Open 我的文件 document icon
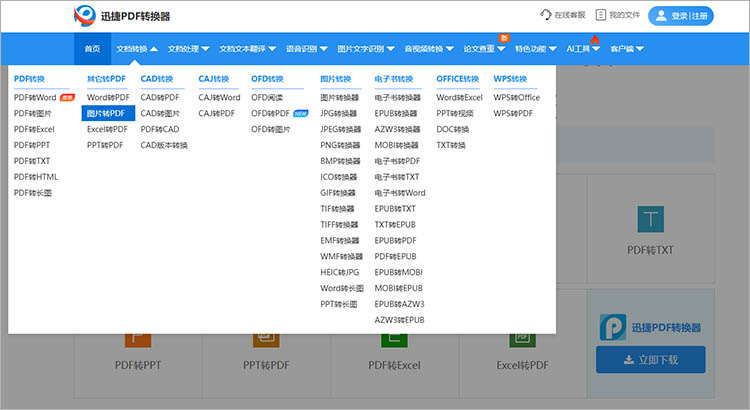 click(601, 15)
